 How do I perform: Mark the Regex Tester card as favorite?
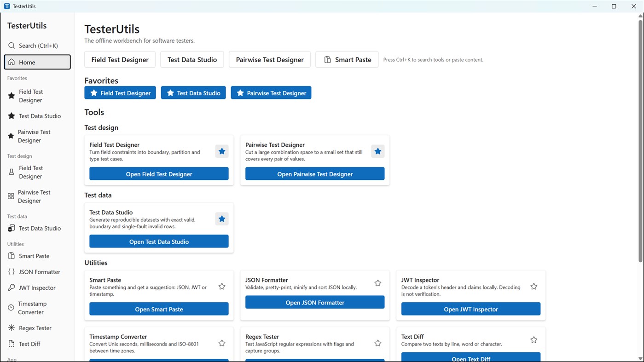(378, 343)
